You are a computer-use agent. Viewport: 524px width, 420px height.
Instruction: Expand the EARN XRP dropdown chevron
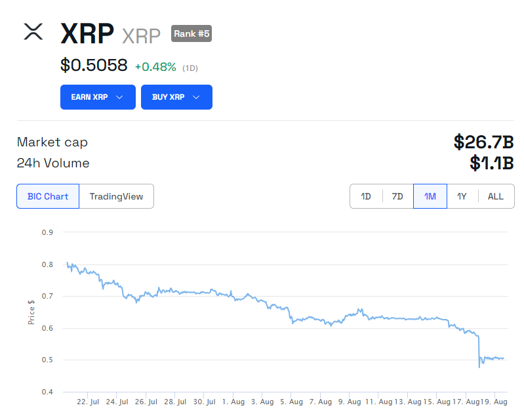point(119,97)
